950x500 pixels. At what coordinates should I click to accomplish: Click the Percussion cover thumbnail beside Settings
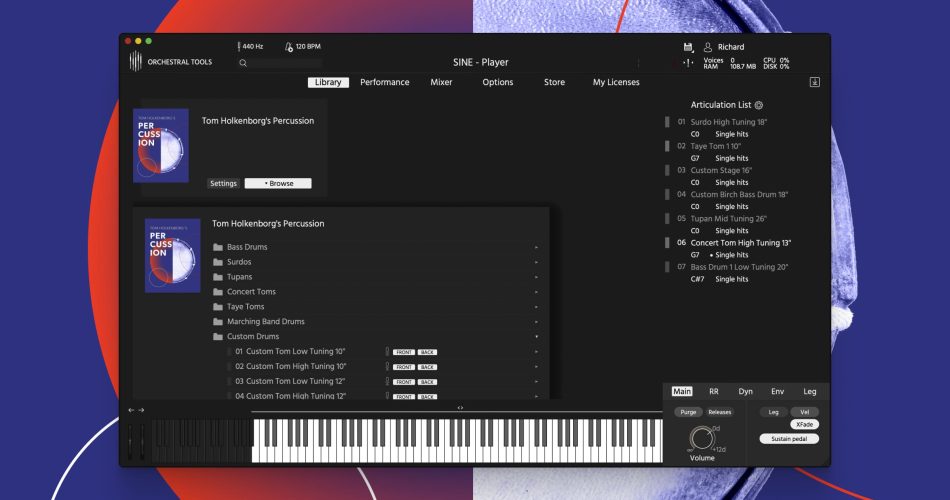(161, 145)
